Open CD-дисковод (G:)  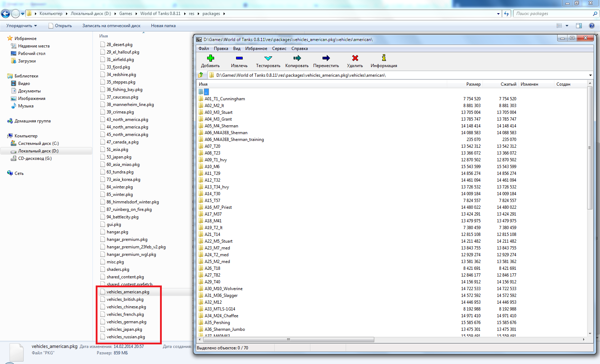[x=35, y=158]
